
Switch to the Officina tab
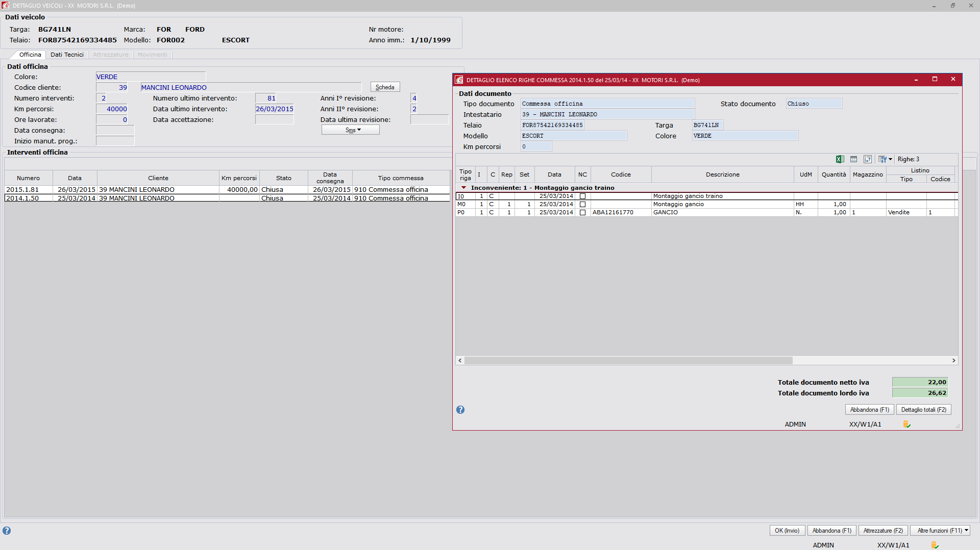click(30, 55)
